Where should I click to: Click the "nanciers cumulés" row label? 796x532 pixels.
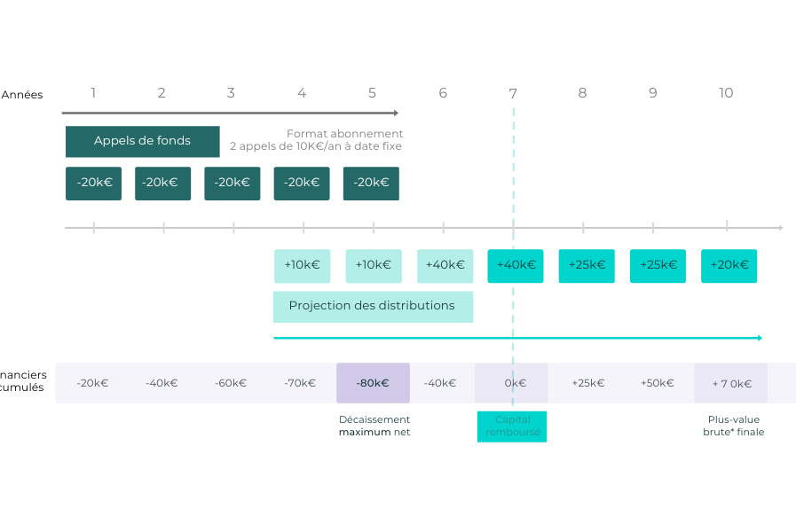pos(23,381)
